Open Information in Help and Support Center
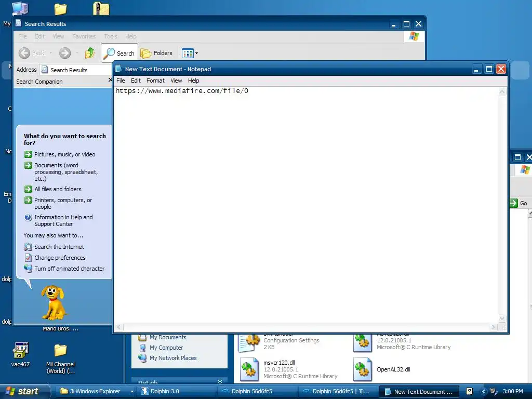Image resolution: width=532 pixels, height=399 pixels. 63,220
